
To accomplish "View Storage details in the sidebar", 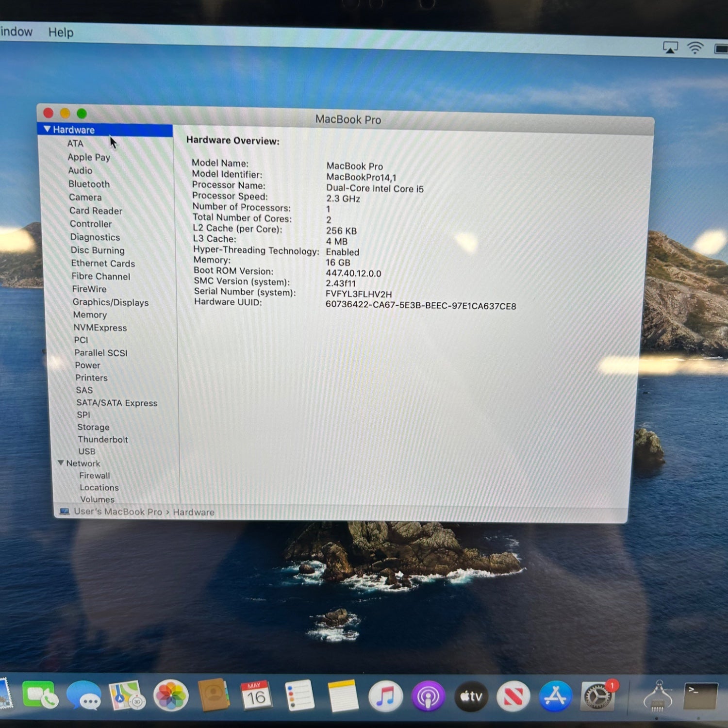I will tap(93, 427).
